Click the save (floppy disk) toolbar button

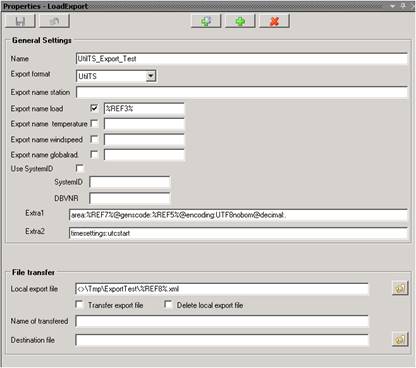[x=20, y=21]
